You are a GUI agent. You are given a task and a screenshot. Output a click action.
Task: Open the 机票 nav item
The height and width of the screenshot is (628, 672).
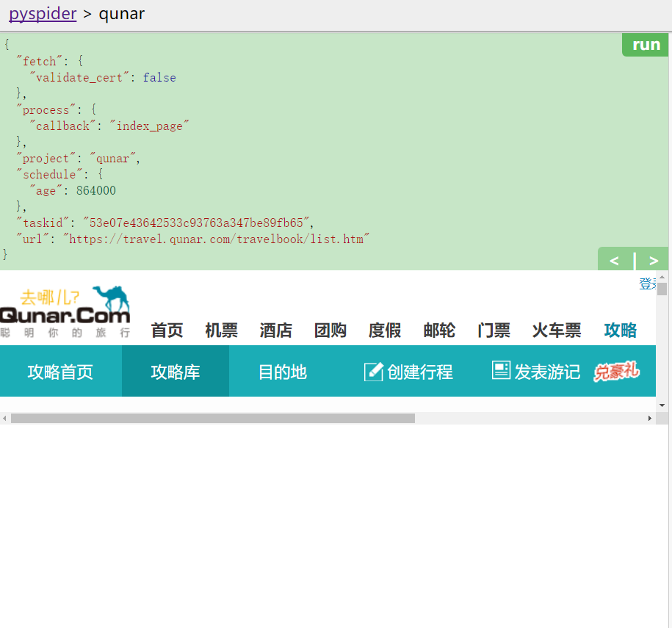(221, 331)
